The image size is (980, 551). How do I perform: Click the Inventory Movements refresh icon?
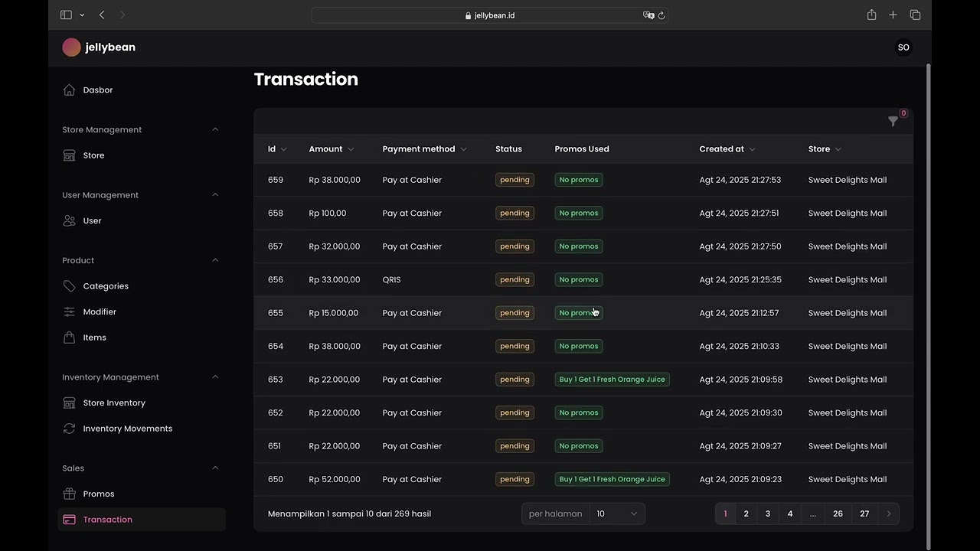coord(70,429)
